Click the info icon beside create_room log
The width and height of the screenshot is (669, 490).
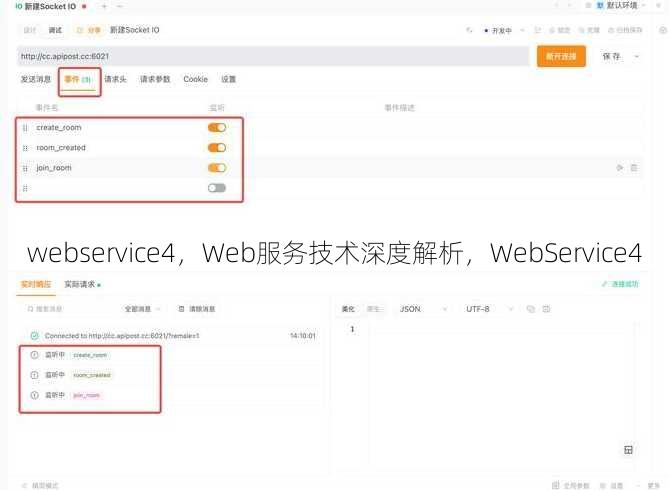(35, 355)
